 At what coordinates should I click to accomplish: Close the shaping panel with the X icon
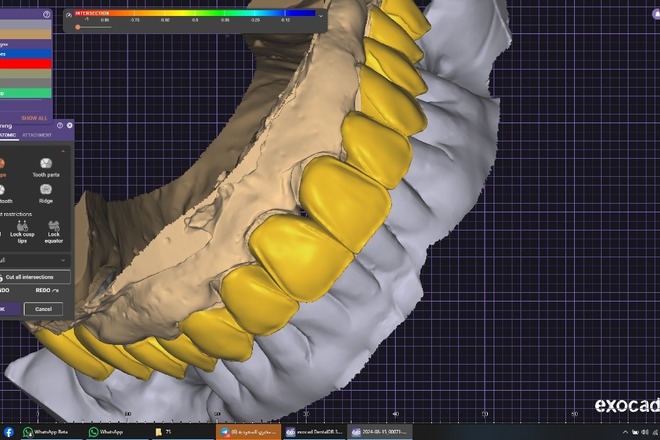pos(69,125)
